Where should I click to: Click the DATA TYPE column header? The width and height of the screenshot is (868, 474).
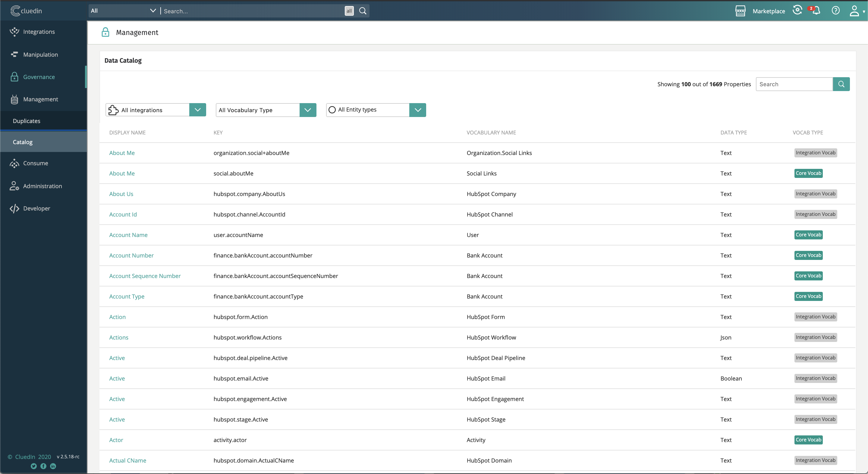coord(734,132)
